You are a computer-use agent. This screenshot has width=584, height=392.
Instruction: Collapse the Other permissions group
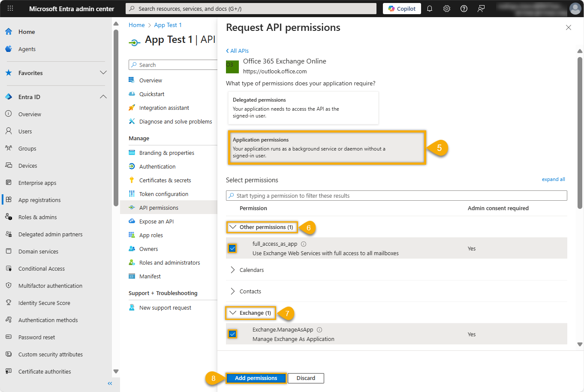[262, 227]
